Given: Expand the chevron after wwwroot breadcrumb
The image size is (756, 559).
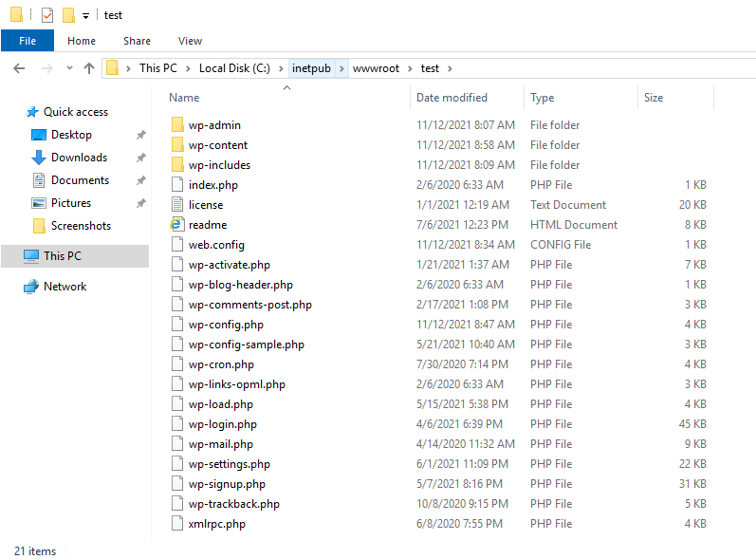Looking at the screenshot, I should (x=410, y=68).
